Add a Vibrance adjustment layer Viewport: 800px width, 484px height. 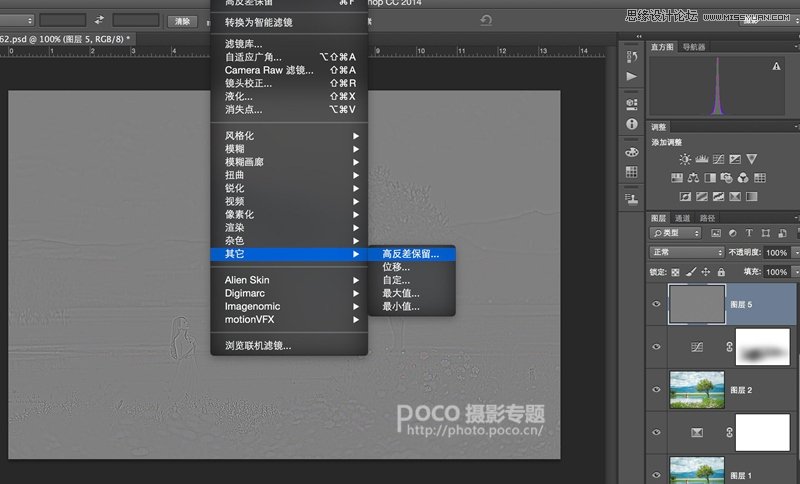pyautogui.click(x=752, y=159)
